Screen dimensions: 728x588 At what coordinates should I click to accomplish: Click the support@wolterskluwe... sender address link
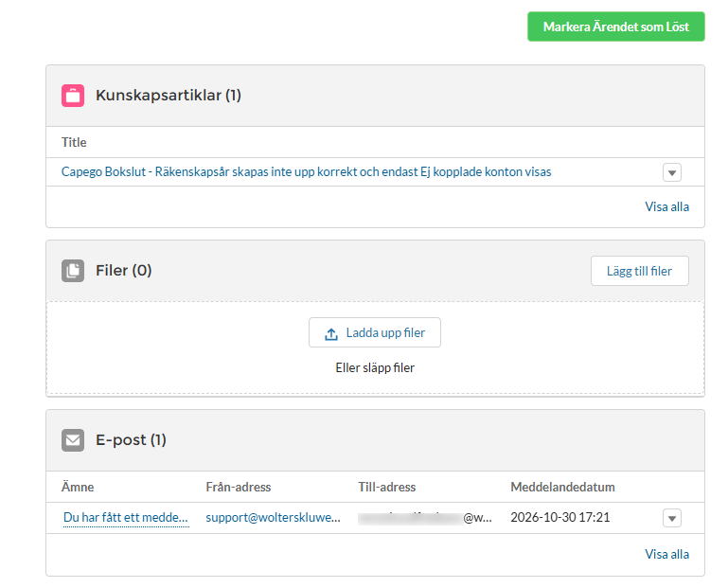tap(273, 517)
